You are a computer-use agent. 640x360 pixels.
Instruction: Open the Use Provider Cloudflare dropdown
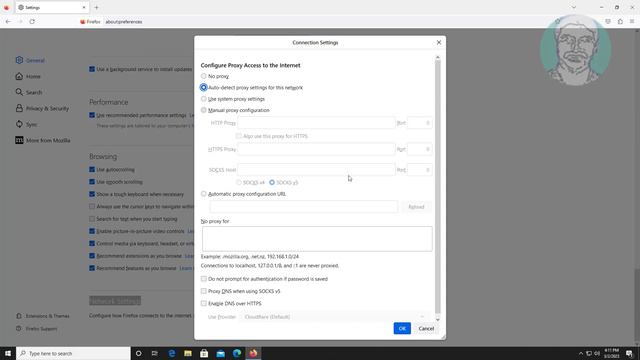pos(335,317)
